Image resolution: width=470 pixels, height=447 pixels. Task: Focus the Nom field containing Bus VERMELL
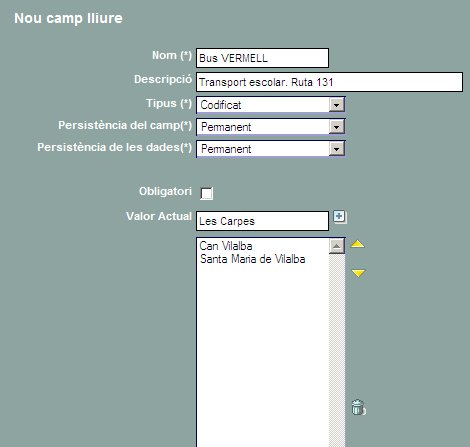tap(262, 58)
